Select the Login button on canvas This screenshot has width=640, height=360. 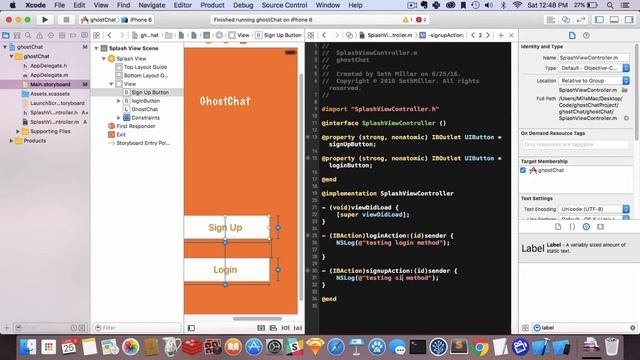227,270
